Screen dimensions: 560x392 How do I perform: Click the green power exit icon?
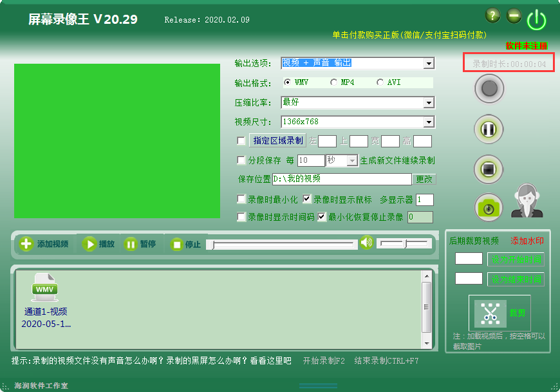coord(536,20)
